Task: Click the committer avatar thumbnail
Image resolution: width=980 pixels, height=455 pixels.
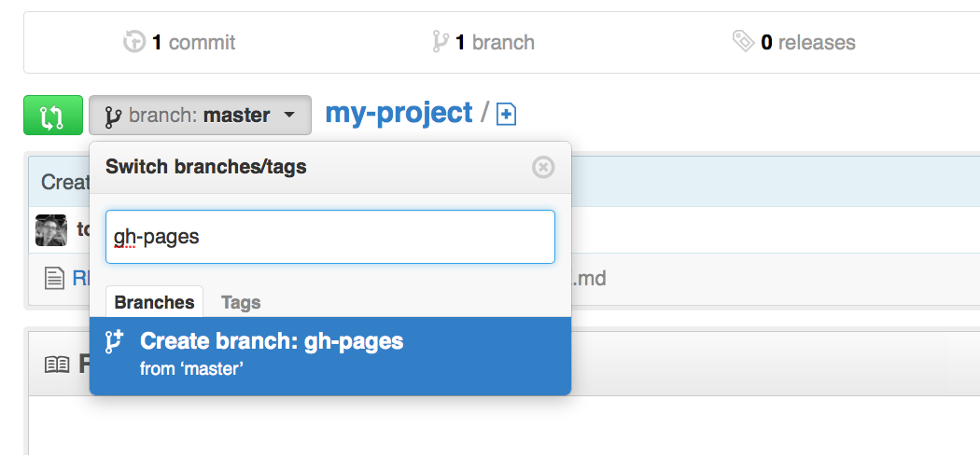Action: [x=51, y=230]
